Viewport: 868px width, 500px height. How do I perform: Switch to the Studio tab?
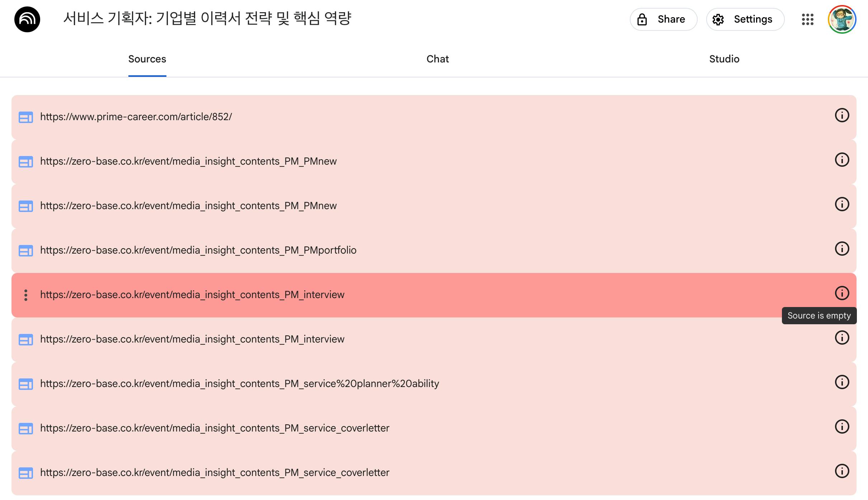[724, 59]
